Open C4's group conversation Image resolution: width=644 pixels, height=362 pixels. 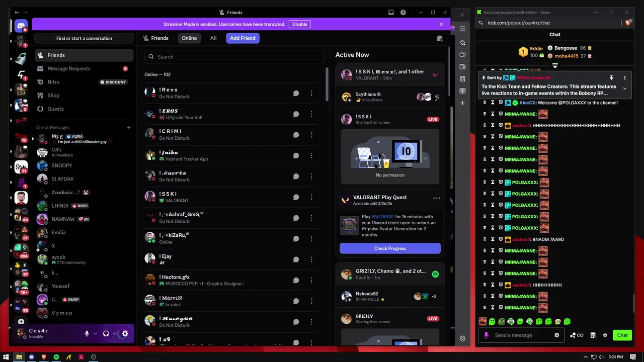(x=84, y=152)
